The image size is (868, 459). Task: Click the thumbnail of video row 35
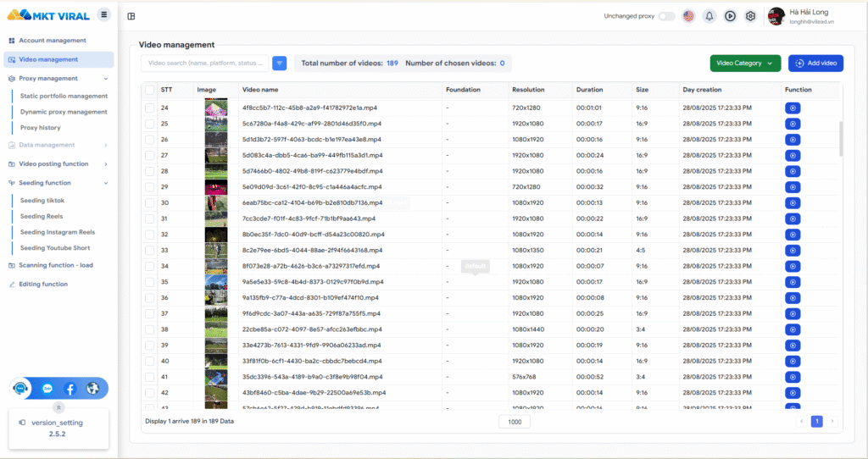(x=216, y=282)
